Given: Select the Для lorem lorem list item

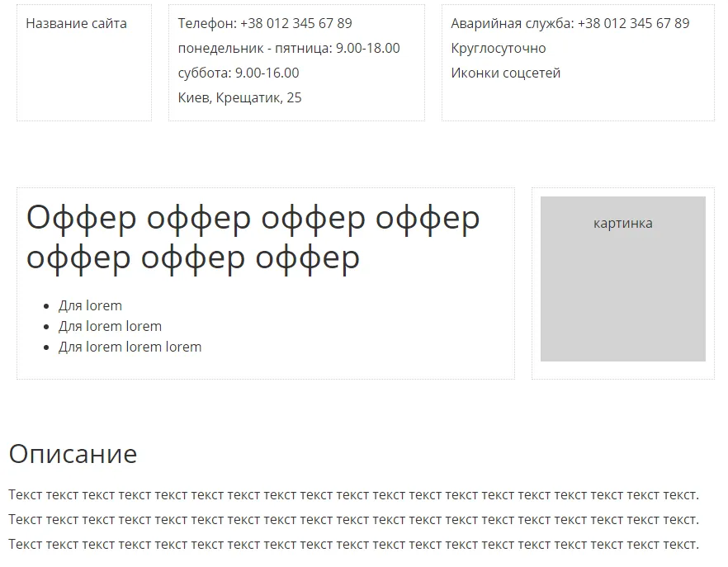Looking at the screenshot, I should click(111, 326).
